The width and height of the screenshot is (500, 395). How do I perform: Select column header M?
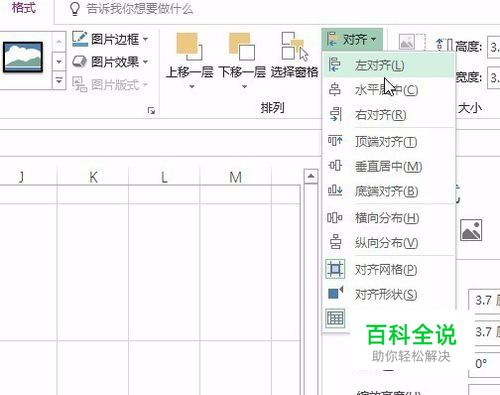pyautogui.click(x=235, y=177)
